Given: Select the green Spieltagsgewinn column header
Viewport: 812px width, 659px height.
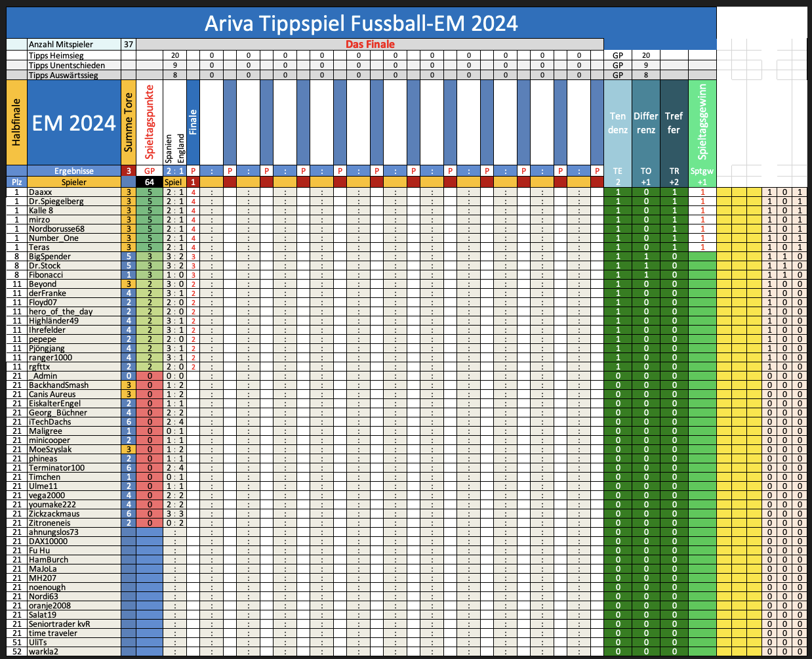Looking at the screenshot, I should tap(702, 123).
